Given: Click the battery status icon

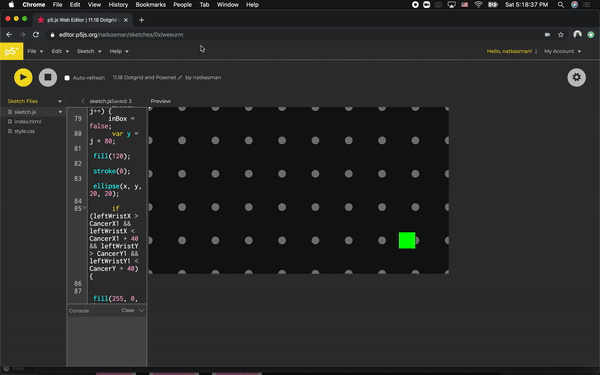Looking at the screenshot, I should (x=493, y=5).
